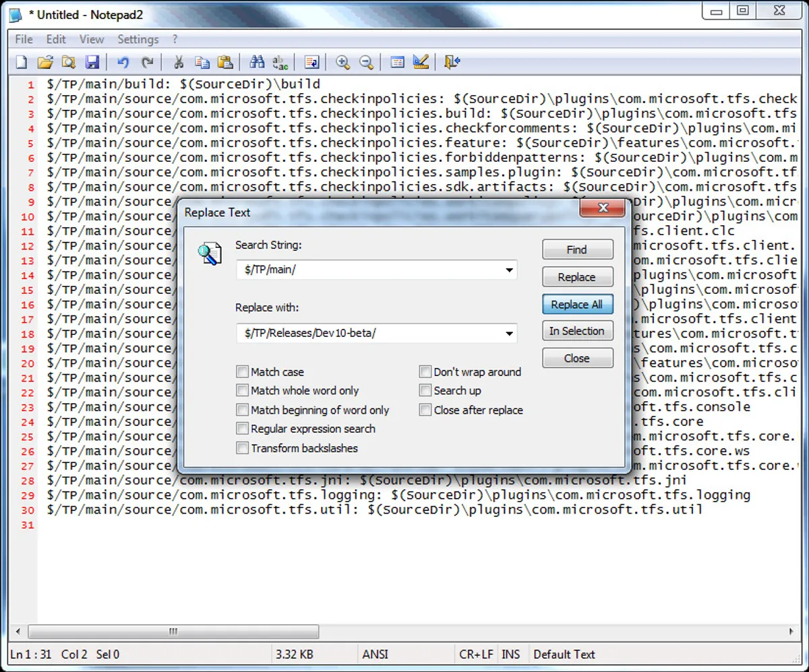Image resolution: width=809 pixels, height=672 pixels.
Task: Click the scrollbar right arrow
Action: (x=790, y=632)
